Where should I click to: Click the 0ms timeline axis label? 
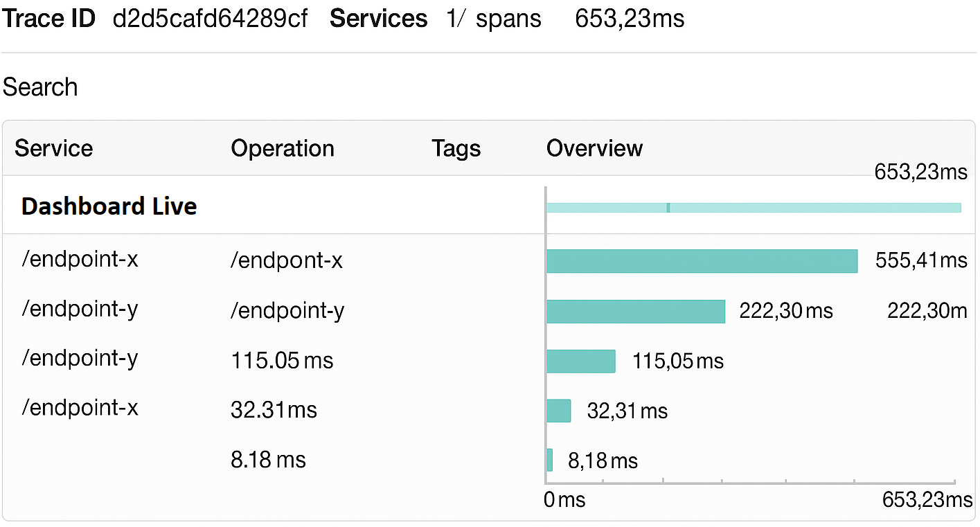564,499
